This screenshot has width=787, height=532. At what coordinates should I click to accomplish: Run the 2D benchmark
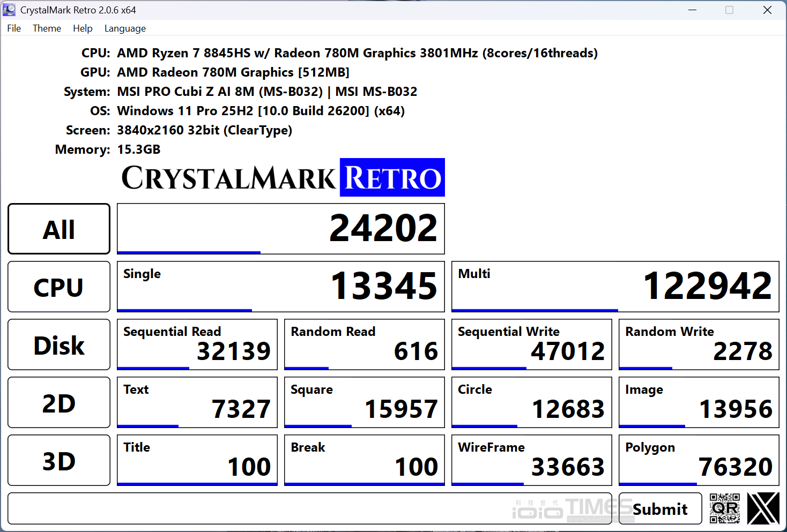click(59, 402)
